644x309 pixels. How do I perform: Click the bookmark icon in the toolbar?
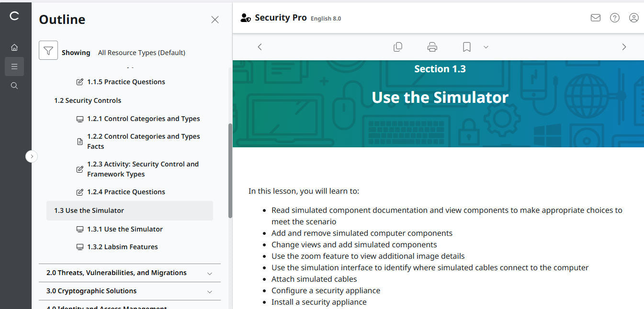pyautogui.click(x=466, y=46)
